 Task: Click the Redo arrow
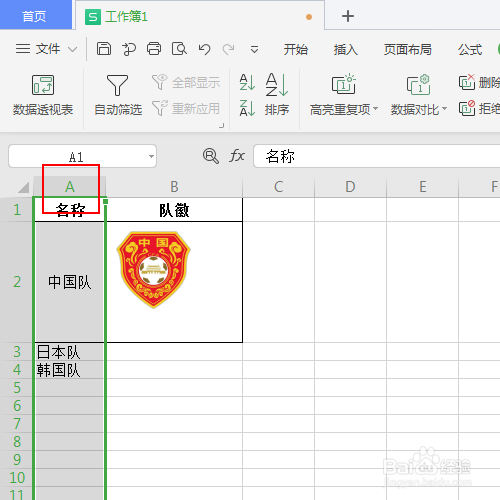[x=229, y=49]
